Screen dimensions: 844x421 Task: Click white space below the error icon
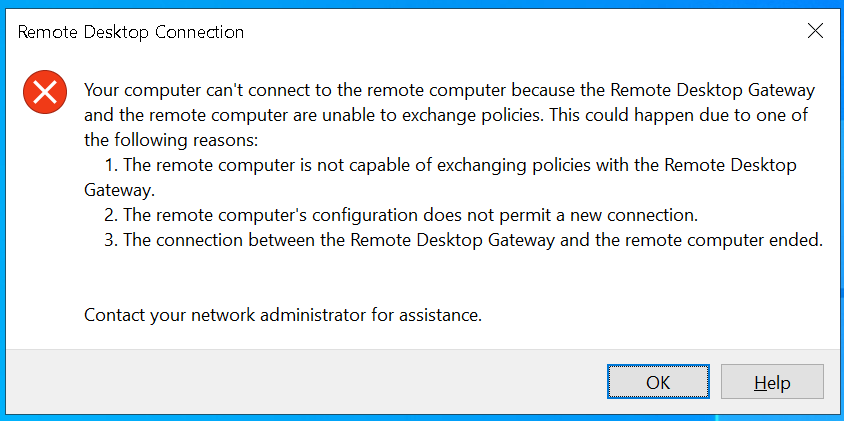tap(44, 220)
